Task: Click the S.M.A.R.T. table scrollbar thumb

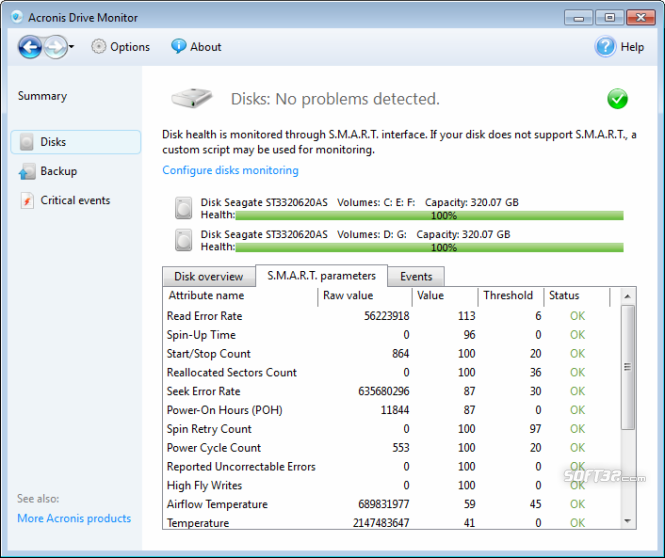Action: tap(628, 367)
